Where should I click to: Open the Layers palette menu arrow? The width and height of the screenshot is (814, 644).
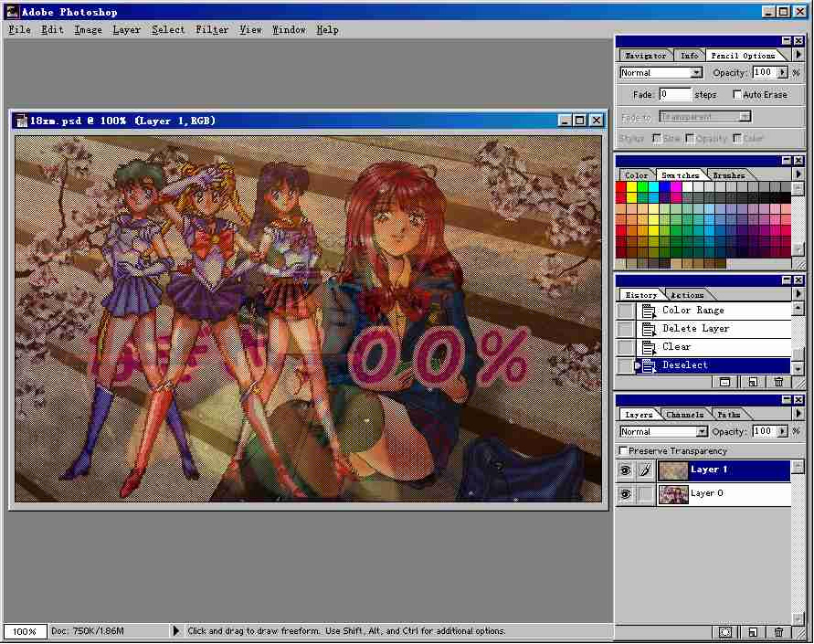coord(798,414)
